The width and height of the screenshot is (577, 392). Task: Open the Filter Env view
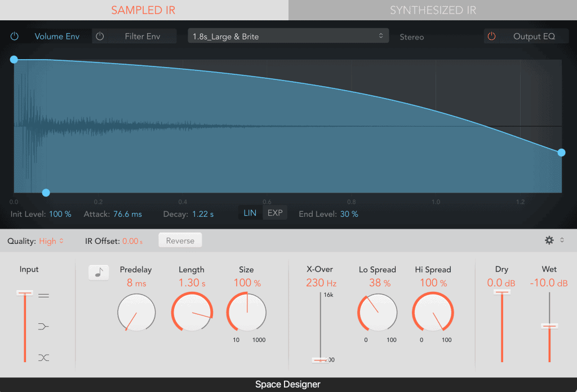[x=143, y=37]
